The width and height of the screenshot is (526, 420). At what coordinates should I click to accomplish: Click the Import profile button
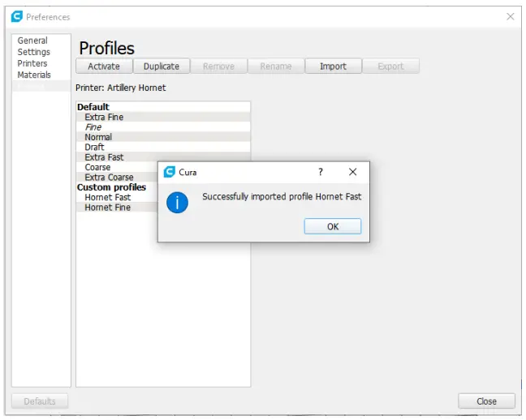pyautogui.click(x=333, y=66)
